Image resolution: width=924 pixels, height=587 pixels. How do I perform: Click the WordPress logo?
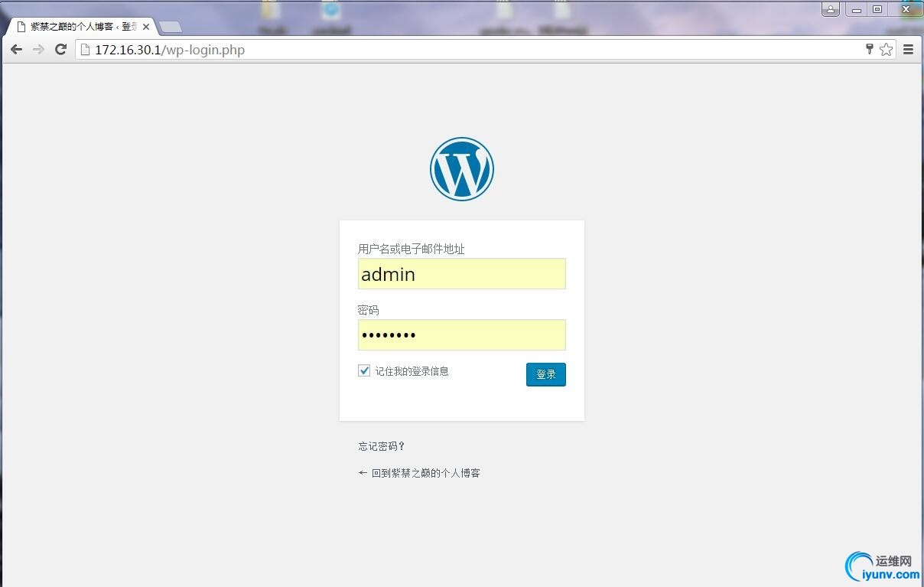(x=462, y=169)
